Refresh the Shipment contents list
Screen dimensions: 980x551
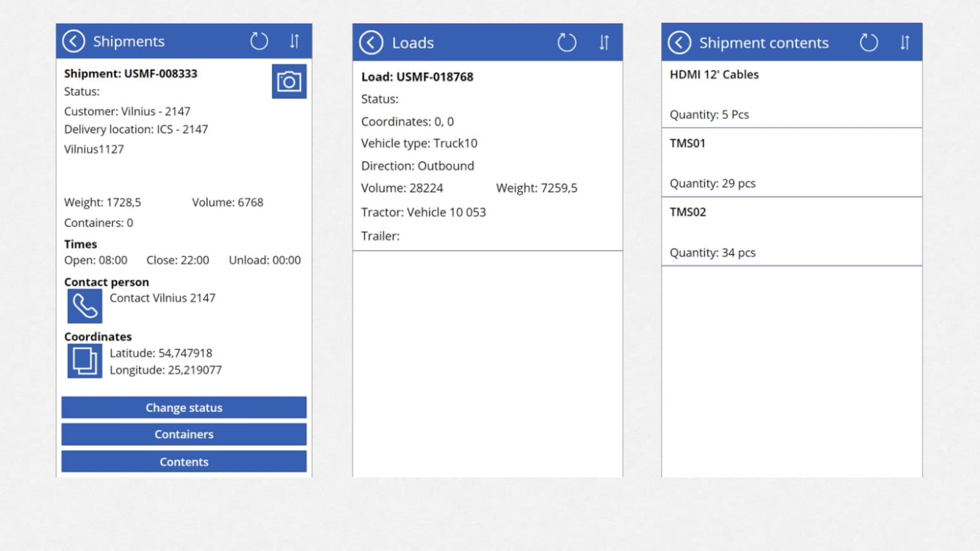(x=868, y=41)
